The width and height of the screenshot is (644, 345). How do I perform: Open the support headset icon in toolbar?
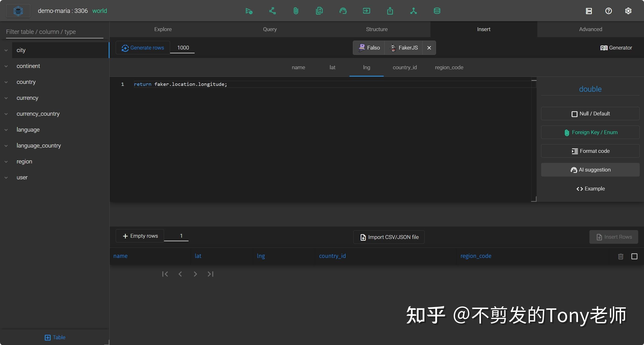click(x=343, y=11)
